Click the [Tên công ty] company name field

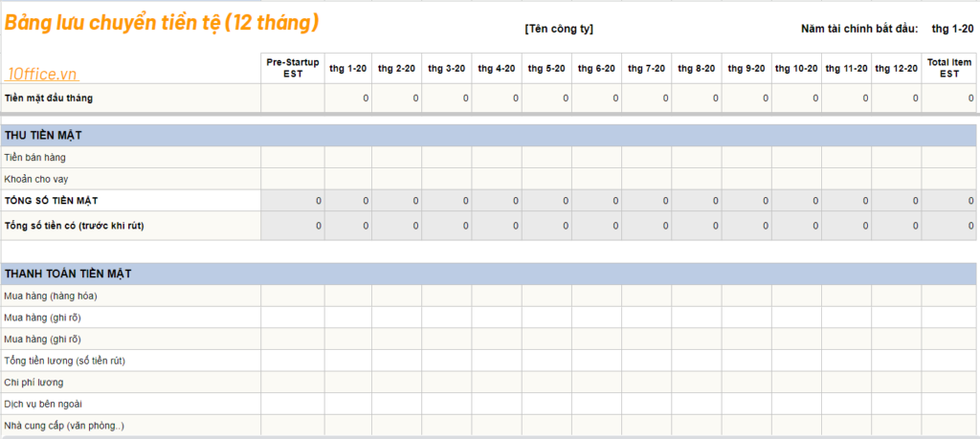(559, 29)
